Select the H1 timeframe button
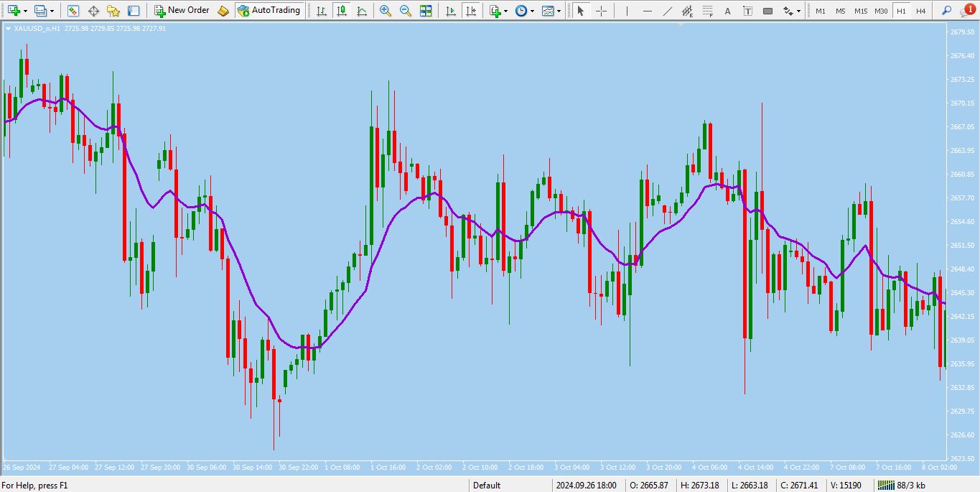The width and height of the screenshot is (980, 492). point(901,11)
